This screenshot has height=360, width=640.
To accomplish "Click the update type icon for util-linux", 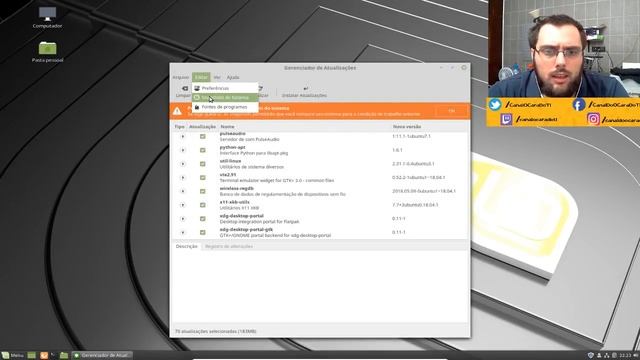I will pos(182,164).
